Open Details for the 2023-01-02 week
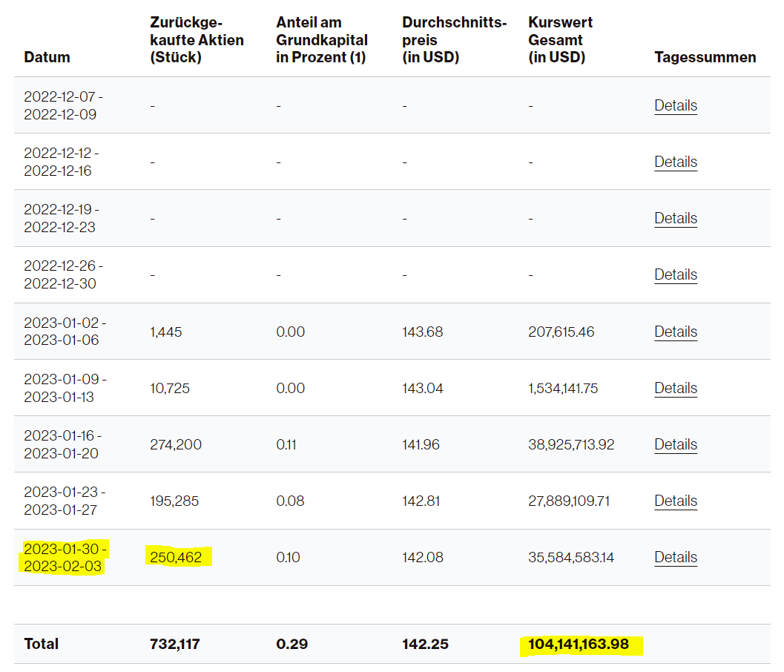 (x=676, y=332)
